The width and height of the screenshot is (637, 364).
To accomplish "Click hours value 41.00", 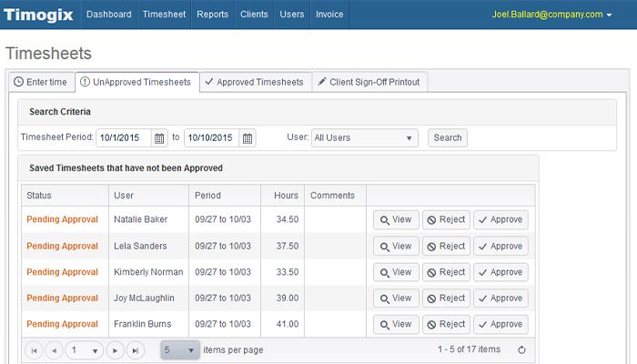I will [288, 324].
